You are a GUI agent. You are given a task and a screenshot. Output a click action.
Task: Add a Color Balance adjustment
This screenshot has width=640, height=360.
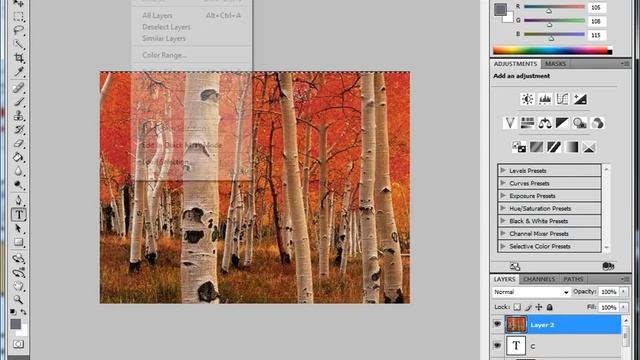[x=545, y=123]
